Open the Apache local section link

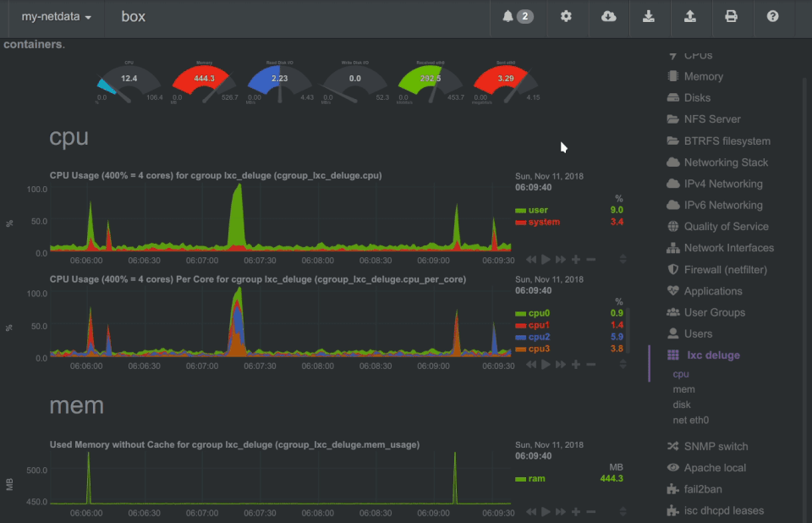(x=707, y=467)
